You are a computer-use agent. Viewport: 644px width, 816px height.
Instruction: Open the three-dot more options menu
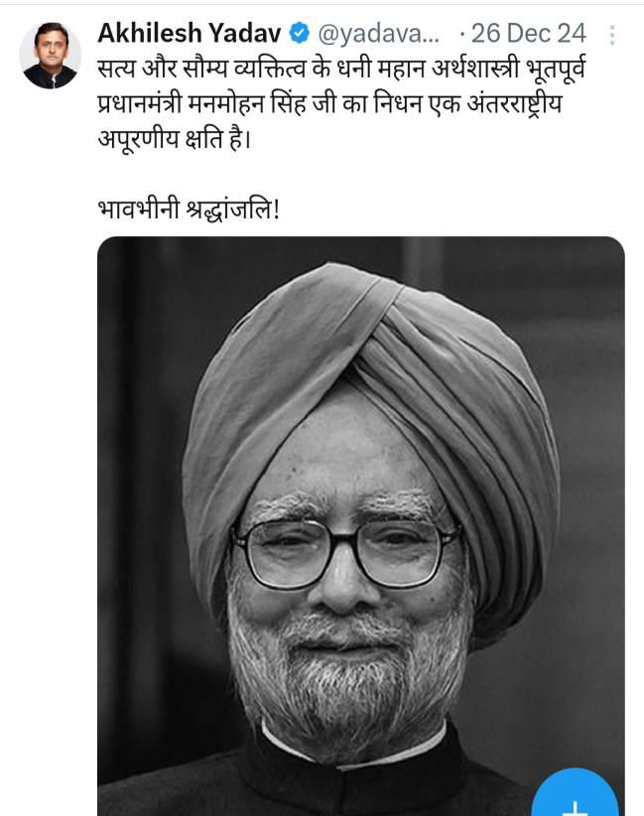point(612,35)
